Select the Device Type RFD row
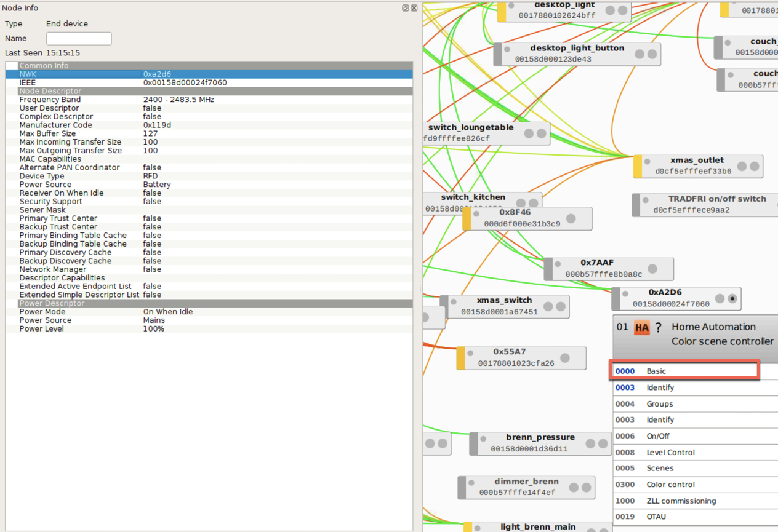Viewport: 778px width, 532px height. point(209,176)
